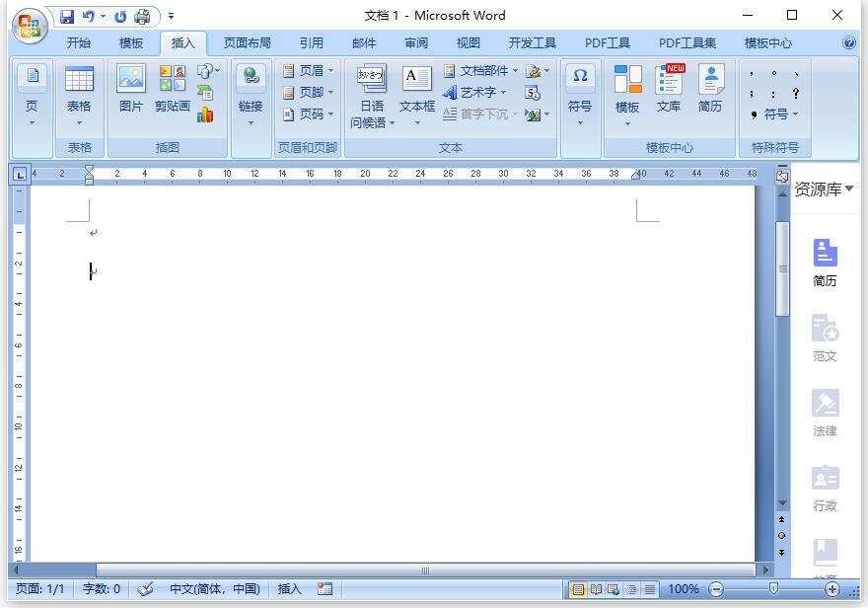Save the document from quick access toolbar

[67, 16]
